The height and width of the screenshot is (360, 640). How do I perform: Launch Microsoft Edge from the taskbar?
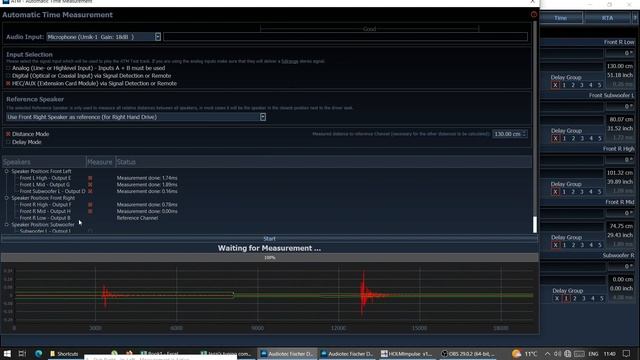(x=39, y=353)
